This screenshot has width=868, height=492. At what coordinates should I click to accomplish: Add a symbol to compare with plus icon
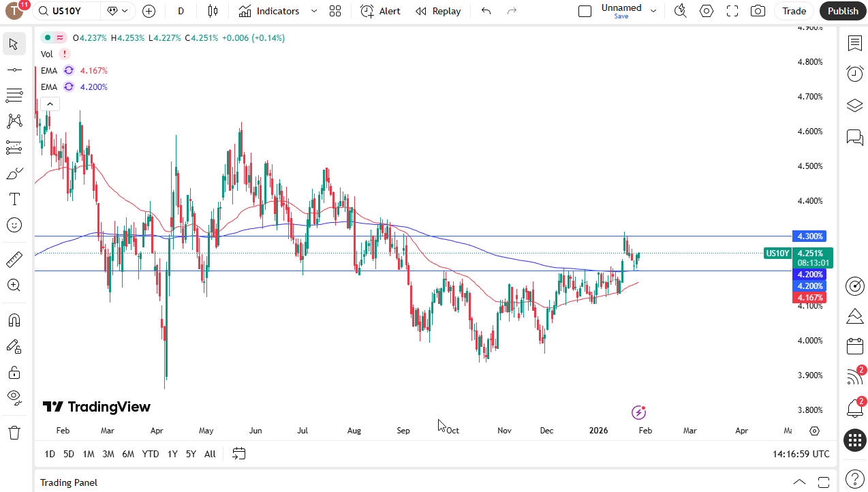149,11
